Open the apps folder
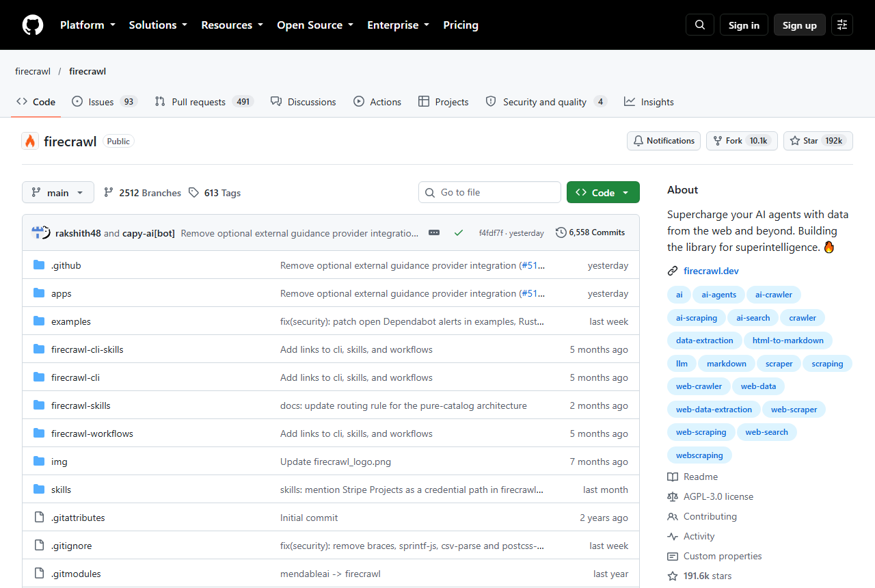This screenshot has height=588, width=875. click(62, 293)
